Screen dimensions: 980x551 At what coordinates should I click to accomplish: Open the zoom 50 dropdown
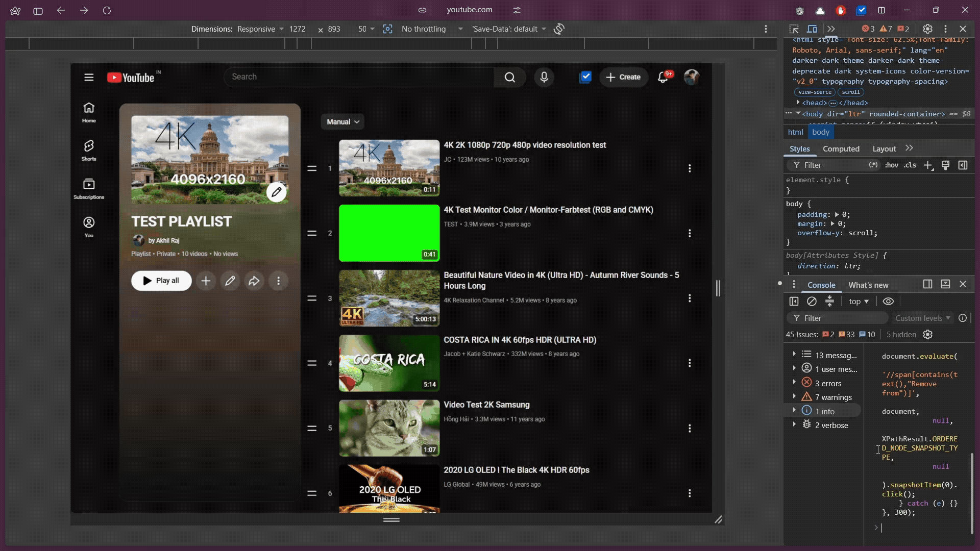pos(366,29)
